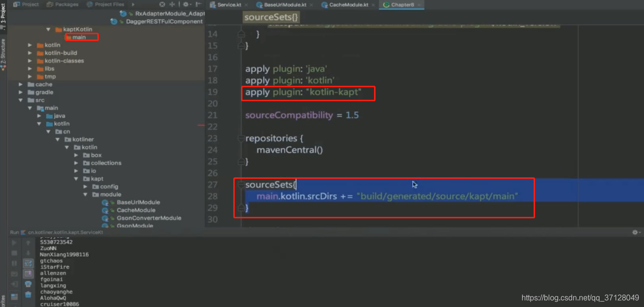Clear all output in the Run console

28,294
